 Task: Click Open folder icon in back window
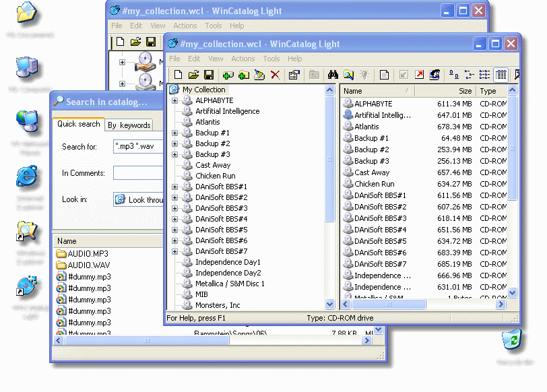click(x=135, y=42)
